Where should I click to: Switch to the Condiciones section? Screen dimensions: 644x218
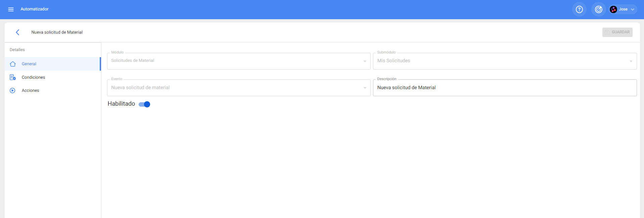(x=33, y=77)
